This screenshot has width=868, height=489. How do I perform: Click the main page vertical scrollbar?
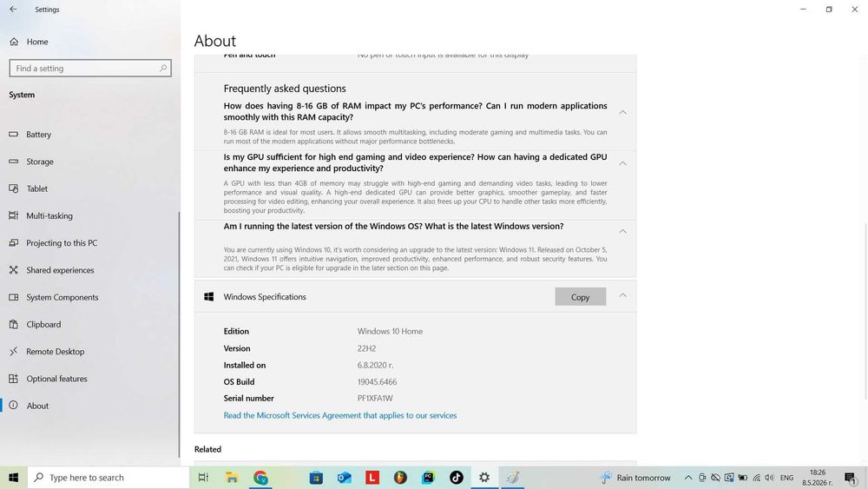click(x=865, y=310)
